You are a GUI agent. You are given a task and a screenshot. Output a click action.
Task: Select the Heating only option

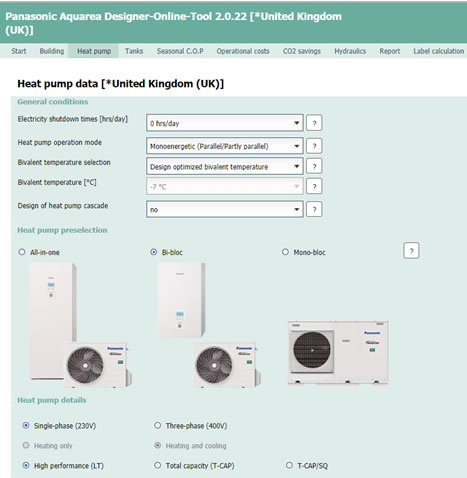point(26,445)
